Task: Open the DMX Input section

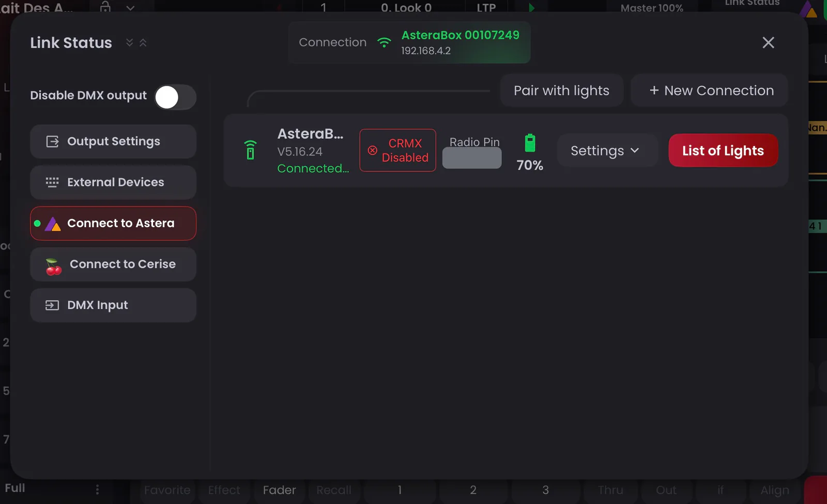Action: pyautogui.click(x=113, y=305)
